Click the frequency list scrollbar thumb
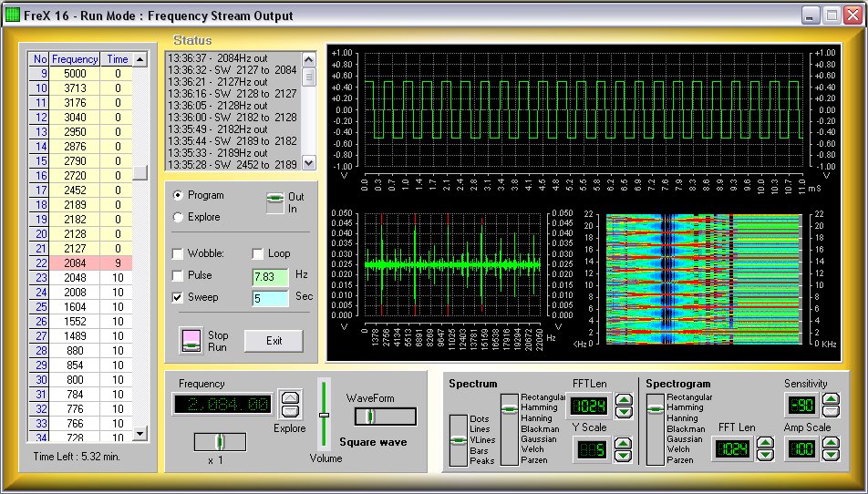 click(140, 172)
